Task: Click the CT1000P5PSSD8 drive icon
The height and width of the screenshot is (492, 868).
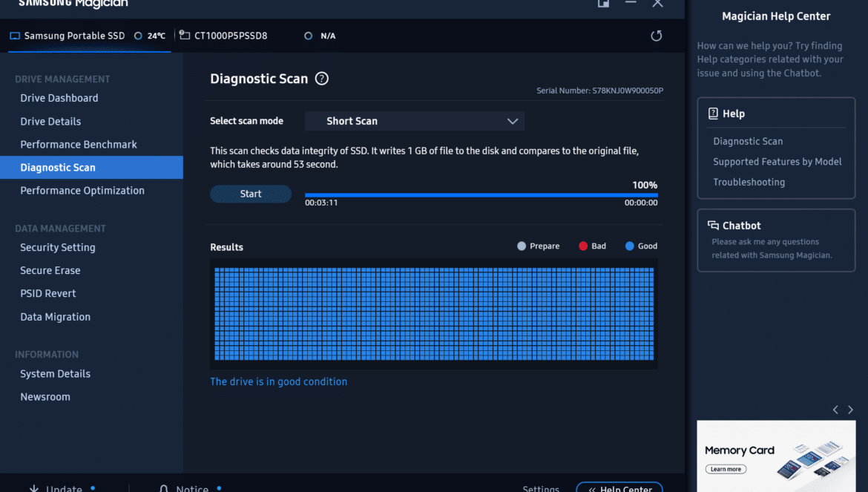Action: pos(185,36)
